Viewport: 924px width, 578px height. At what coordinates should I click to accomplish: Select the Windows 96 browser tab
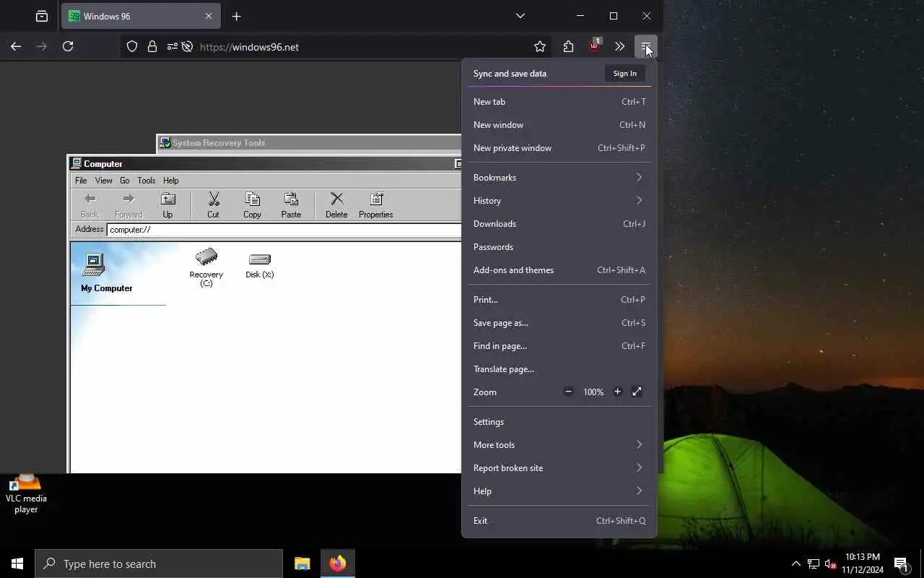pyautogui.click(x=141, y=16)
